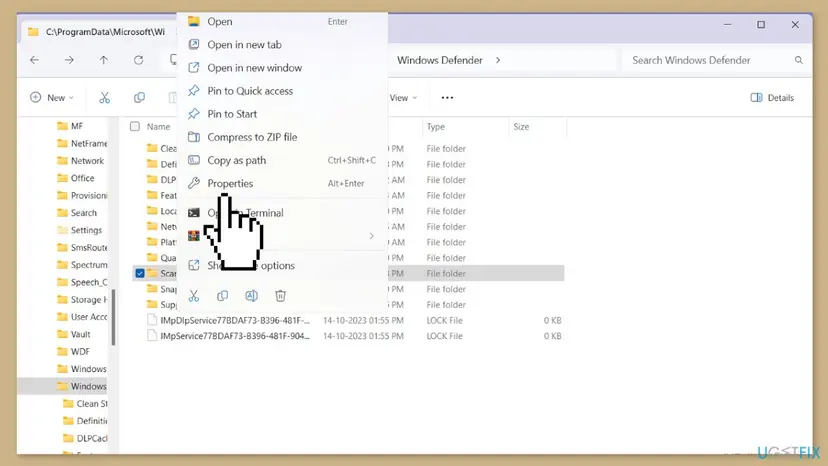The height and width of the screenshot is (466, 828).
Task: Open the See more toolbar options
Action: (x=447, y=98)
